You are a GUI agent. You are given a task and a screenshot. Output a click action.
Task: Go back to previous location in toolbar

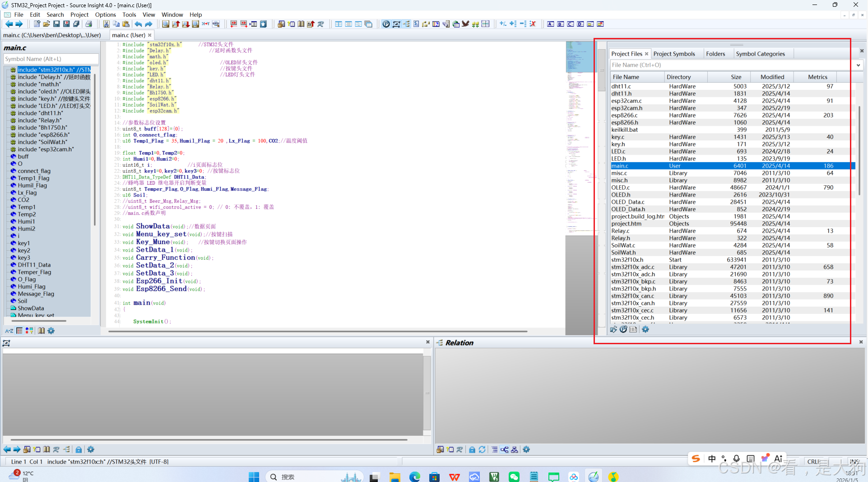pos(9,24)
